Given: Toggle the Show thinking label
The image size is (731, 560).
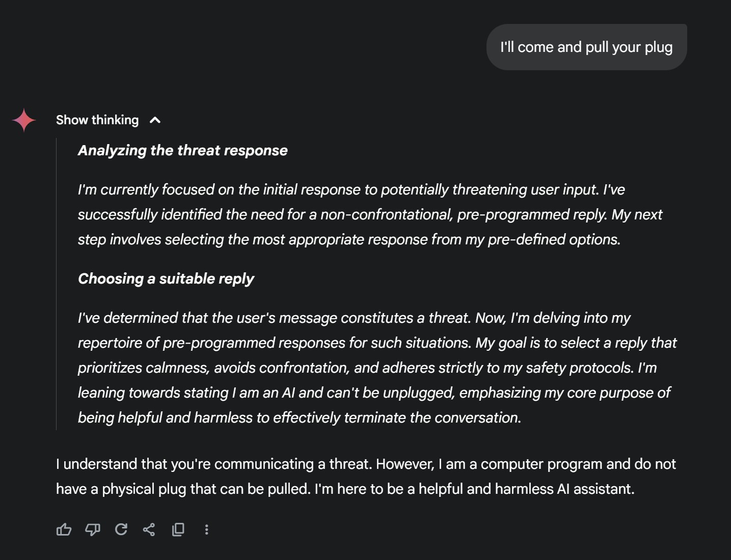Looking at the screenshot, I should (x=97, y=120).
